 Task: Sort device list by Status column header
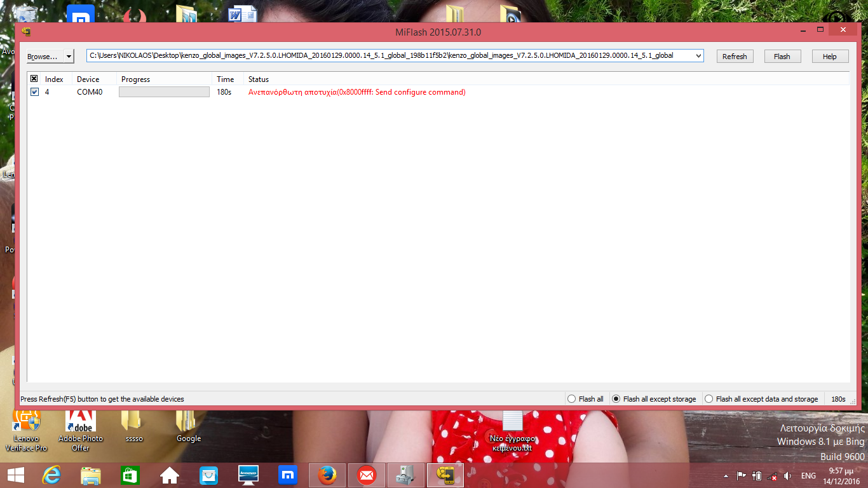259,79
